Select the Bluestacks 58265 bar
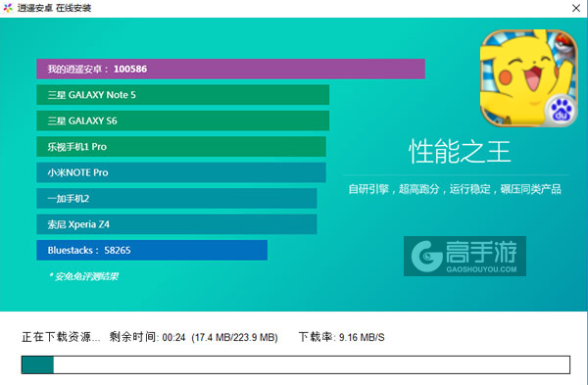The image size is (588, 385). 152,250
